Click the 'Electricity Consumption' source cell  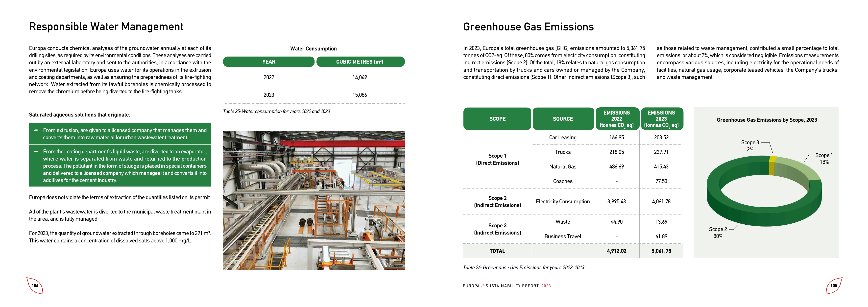tap(563, 201)
